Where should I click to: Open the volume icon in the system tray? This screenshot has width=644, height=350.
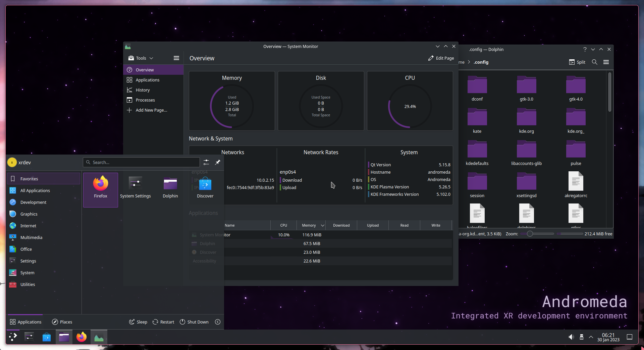(x=572, y=337)
